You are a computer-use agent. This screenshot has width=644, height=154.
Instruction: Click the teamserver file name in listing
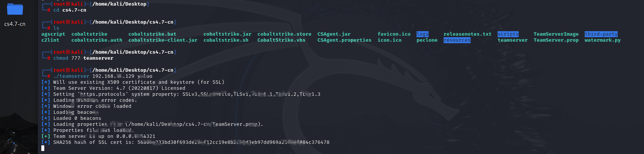[513, 40]
